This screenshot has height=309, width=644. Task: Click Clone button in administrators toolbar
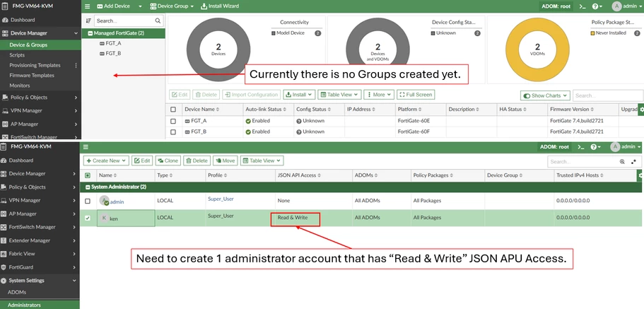tap(167, 161)
